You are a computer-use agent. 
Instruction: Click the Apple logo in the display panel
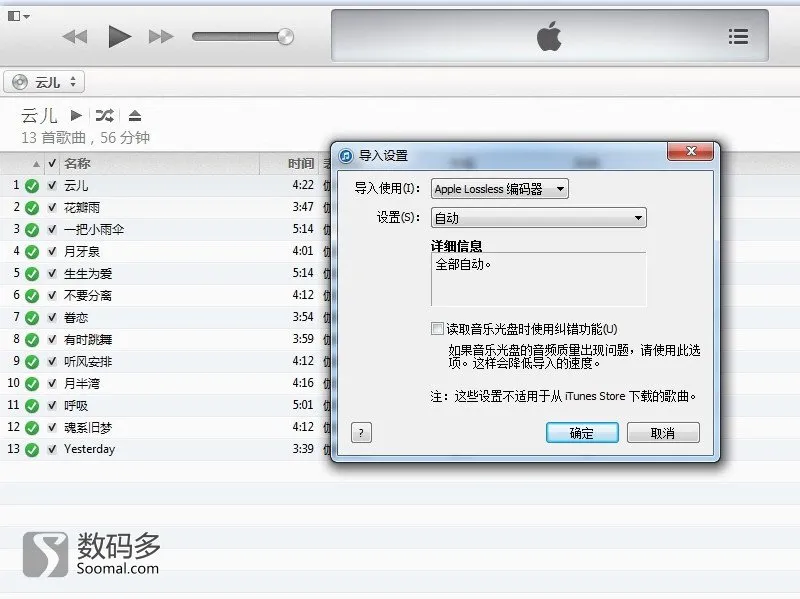pyautogui.click(x=549, y=36)
